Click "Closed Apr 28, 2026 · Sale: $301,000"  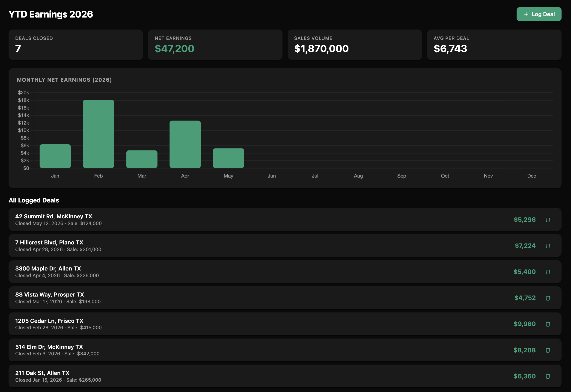point(58,249)
